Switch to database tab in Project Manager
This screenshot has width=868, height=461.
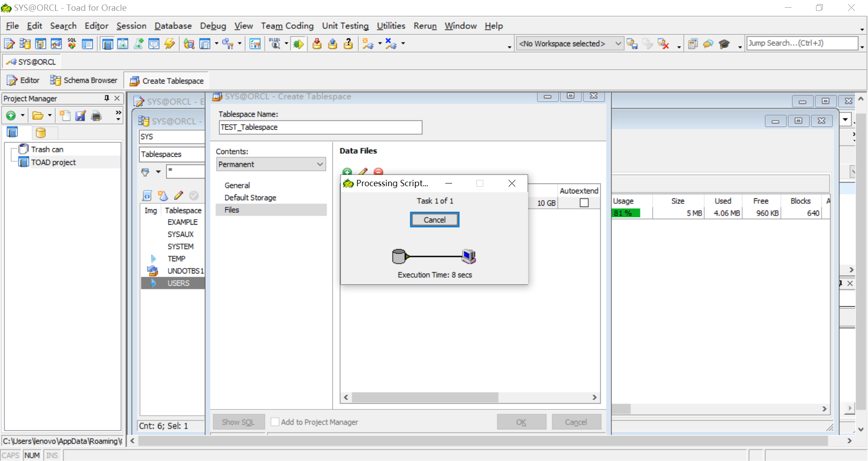point(41,132)
